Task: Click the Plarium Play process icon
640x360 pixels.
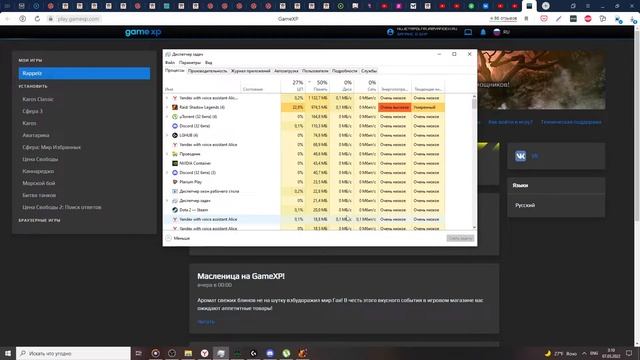Action: [175, 182]
